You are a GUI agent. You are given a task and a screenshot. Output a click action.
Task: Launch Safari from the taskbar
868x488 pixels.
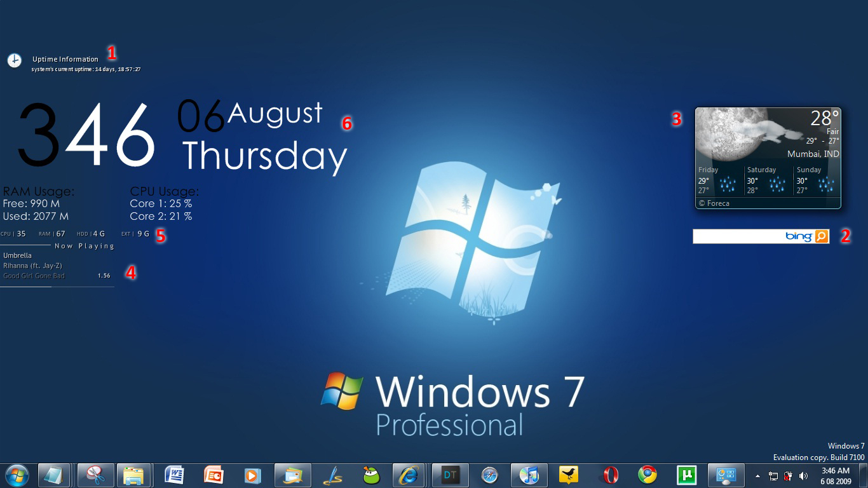point(490,475)
